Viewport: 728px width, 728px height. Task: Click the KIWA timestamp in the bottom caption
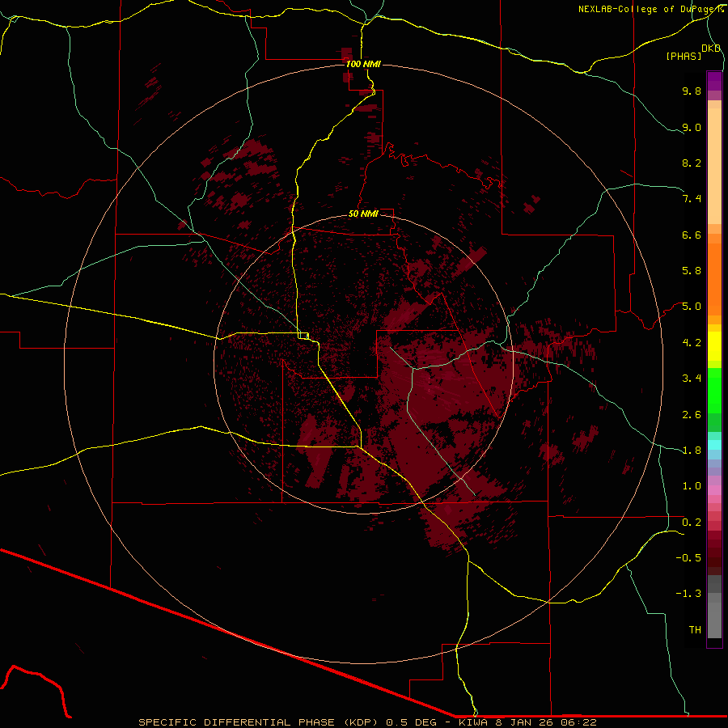(527, 722)
